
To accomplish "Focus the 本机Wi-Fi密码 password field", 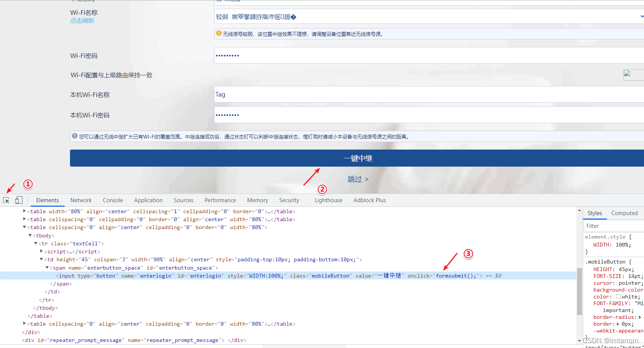I will pos(429,115).
